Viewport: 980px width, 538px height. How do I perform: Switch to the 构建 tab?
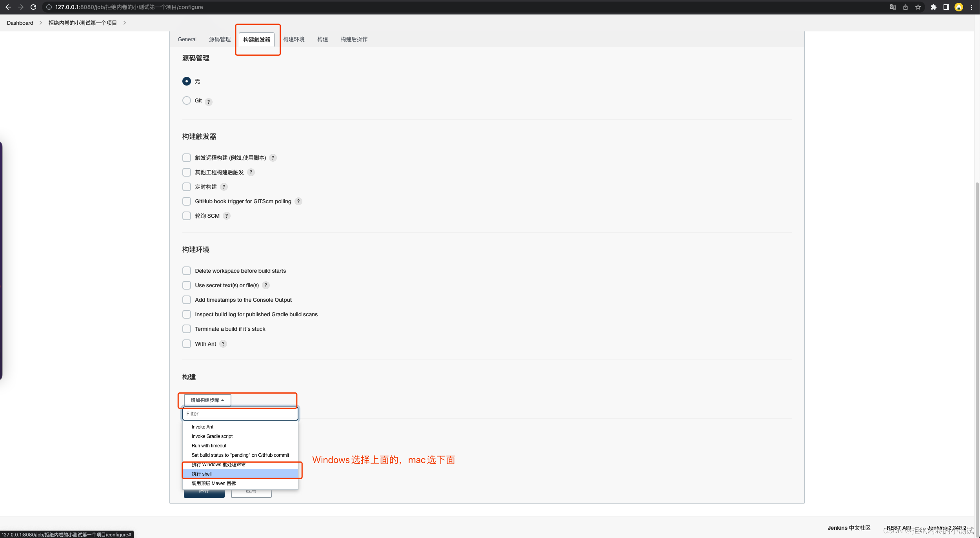click(x=322, y=39)
